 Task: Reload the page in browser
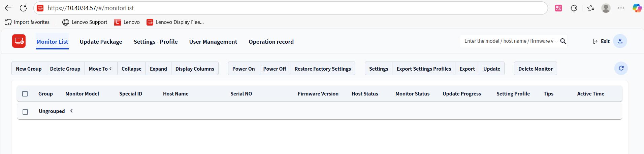pos(23,8)
